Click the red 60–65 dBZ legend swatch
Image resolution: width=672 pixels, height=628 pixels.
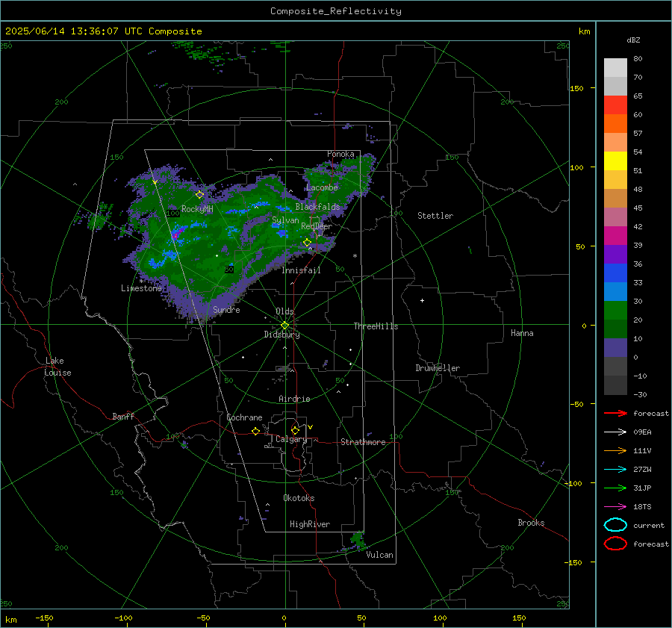coord(615,105)
